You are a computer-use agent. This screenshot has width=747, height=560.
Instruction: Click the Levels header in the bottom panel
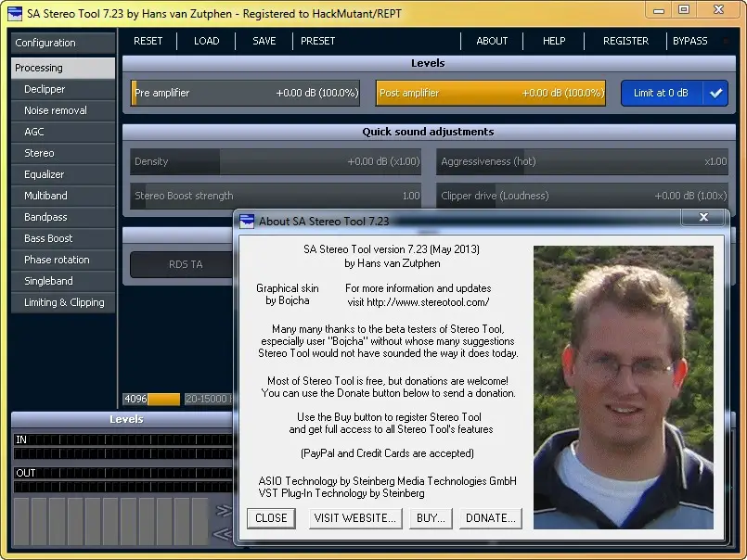point(126,419)
